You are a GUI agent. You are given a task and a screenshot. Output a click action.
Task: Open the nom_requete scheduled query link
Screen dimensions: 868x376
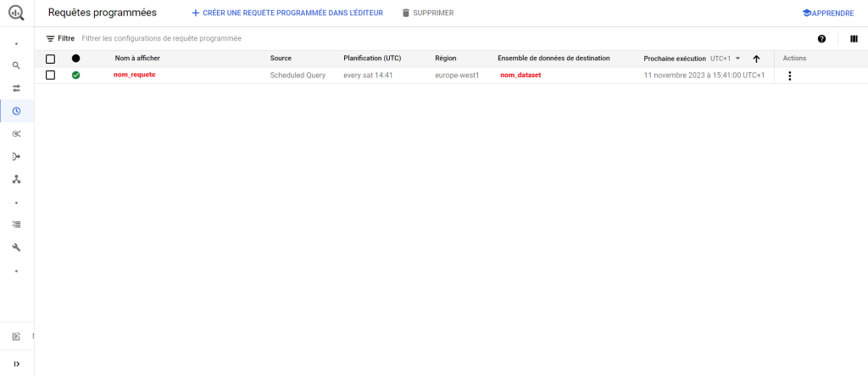[135, 76]
